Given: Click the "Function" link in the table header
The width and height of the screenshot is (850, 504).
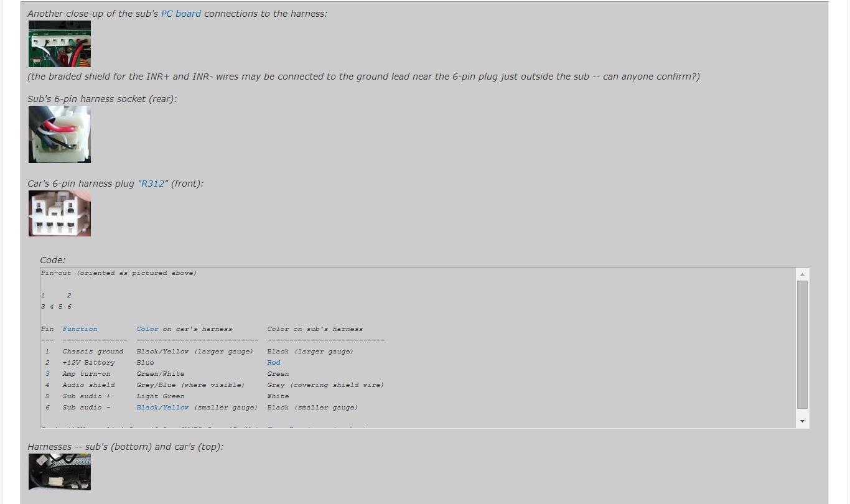Looking at the screenshot, I should [x=80, y=329].
